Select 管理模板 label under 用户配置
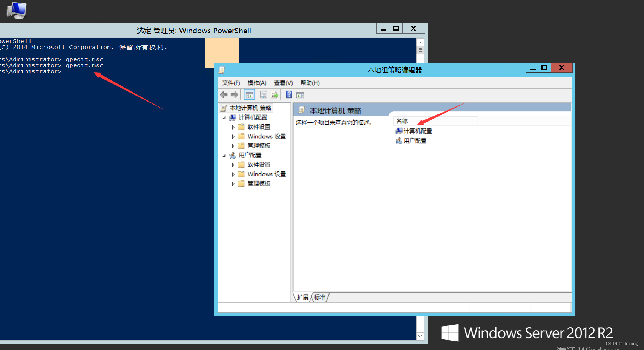This screenshot has width=644, height=350. pyautogui.click(x=259, y=183)
